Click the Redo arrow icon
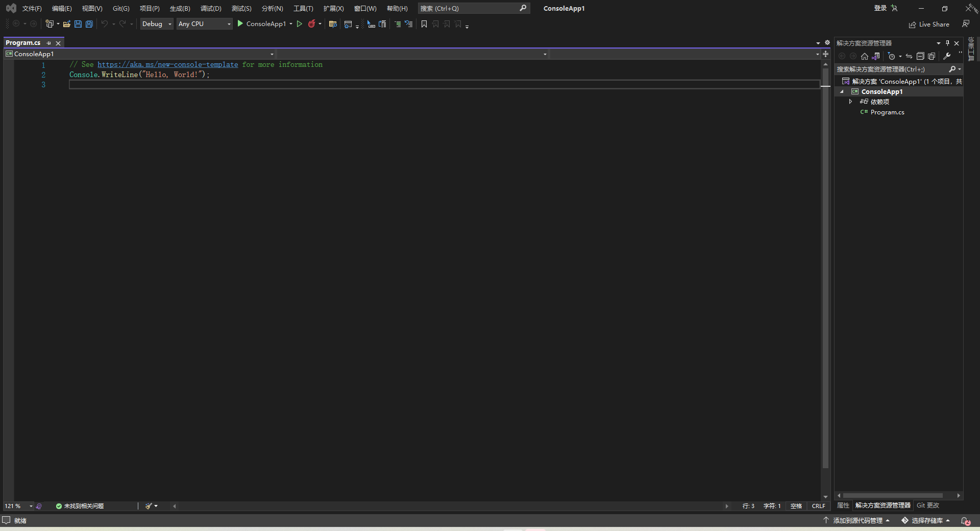The image size is (980, 531). (x=122, y=24)
